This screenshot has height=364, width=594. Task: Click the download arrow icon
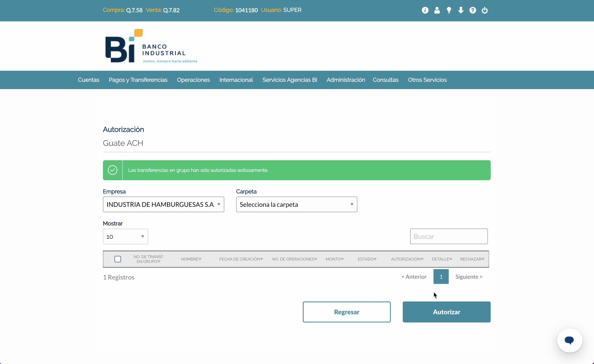461,10
